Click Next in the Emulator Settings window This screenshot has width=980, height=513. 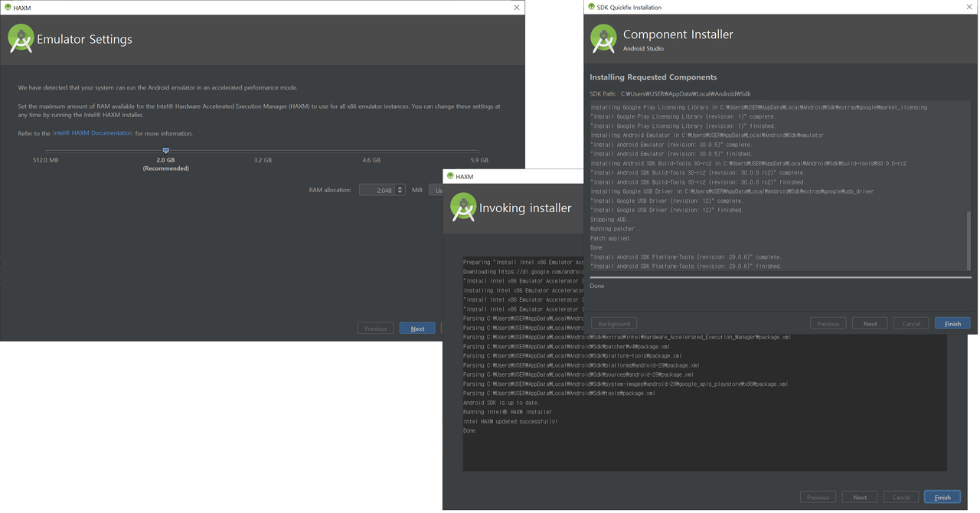417,328
